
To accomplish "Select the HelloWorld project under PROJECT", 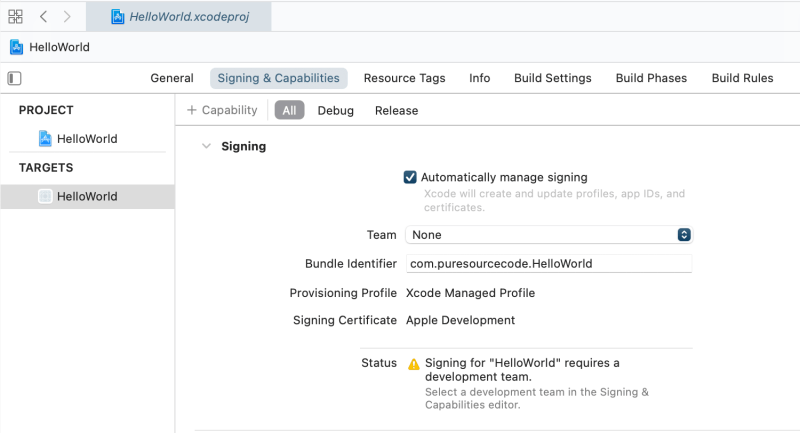I will click(x=87, y=139).
